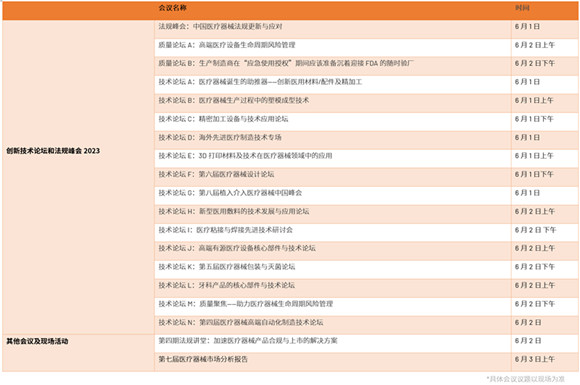Click the 技术论坛 H 新型医用敷料 entry
580x385 pixels.
(x=234, y=211)
